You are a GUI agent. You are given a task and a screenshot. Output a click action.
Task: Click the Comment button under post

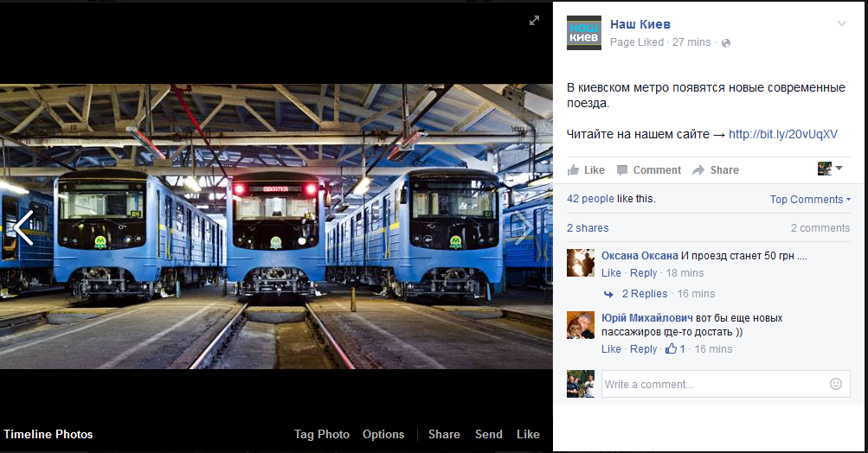649,170
